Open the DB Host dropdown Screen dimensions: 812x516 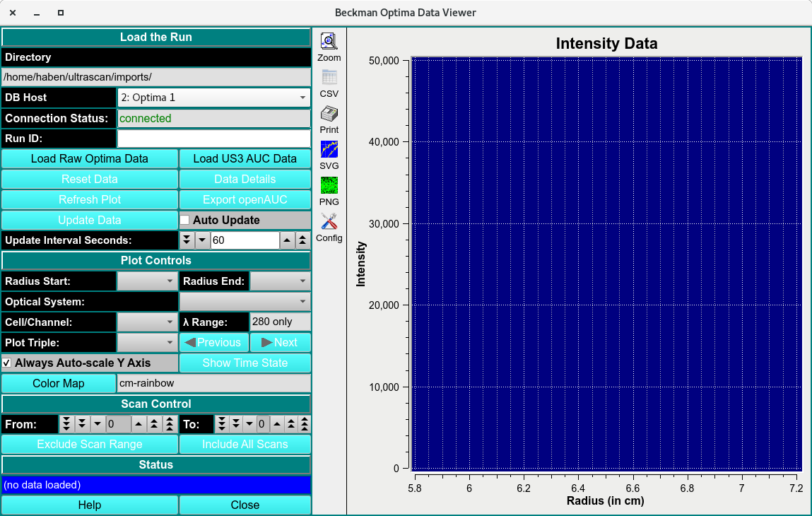213,98
